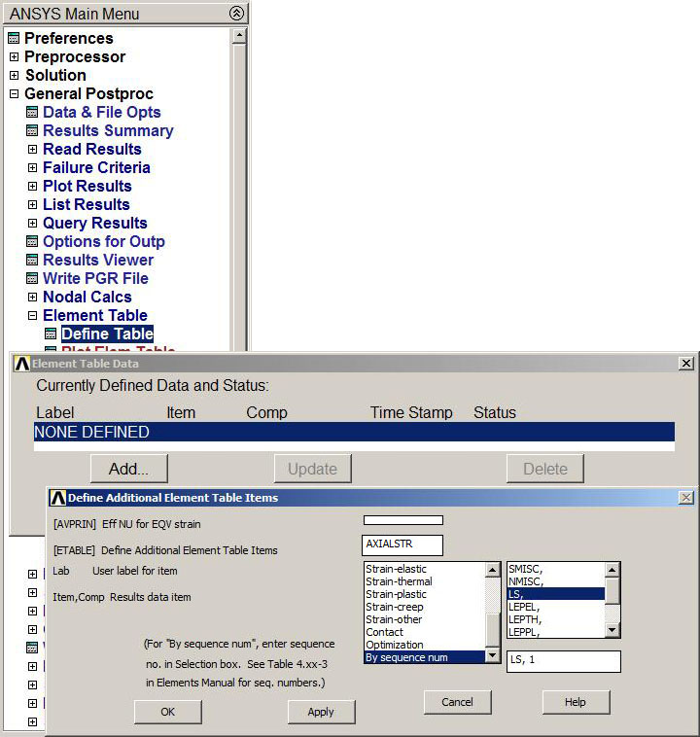Click the Apply button

tap(321, 712)
